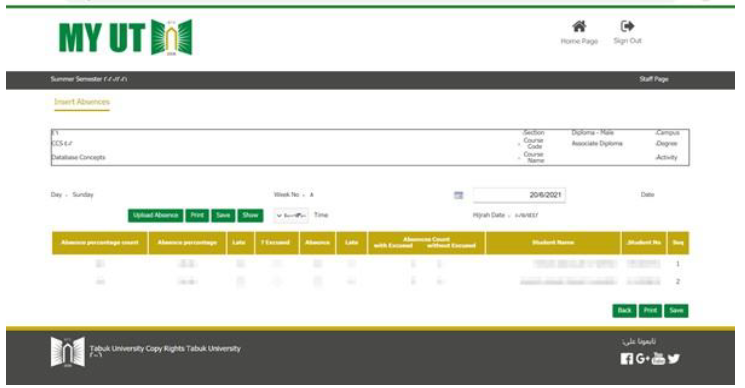Expand the Time dropdown

coord(291,215)
